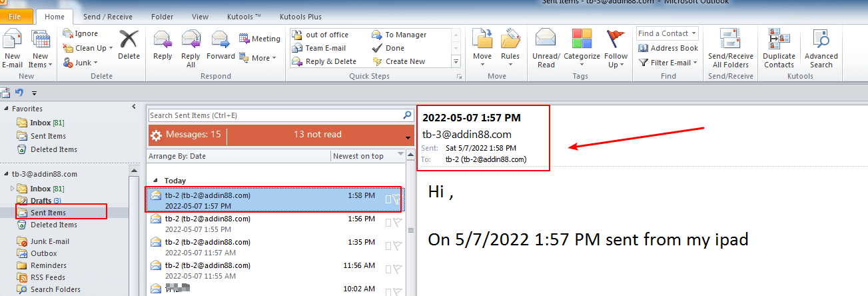Collapse the tb-3@addin88.com account

(7, 174)
